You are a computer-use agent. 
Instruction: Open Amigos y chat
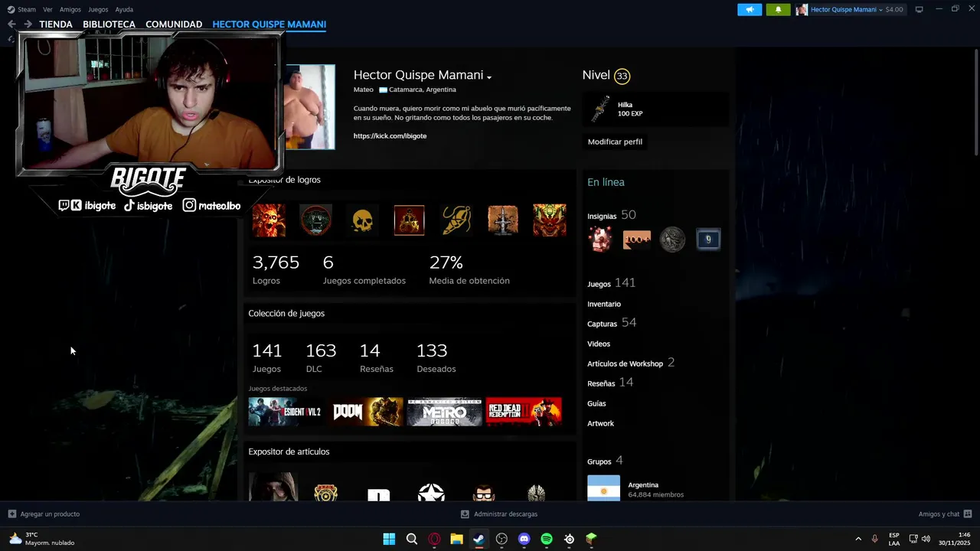(945, 514)
